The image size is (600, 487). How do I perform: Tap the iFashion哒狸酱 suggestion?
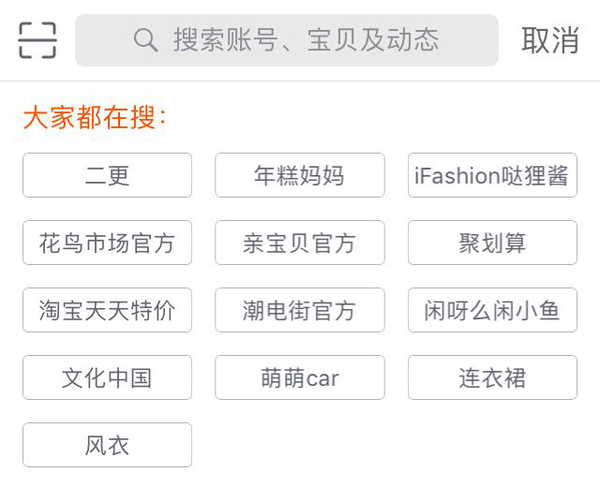pyautogui.click(x=492, y=175)
